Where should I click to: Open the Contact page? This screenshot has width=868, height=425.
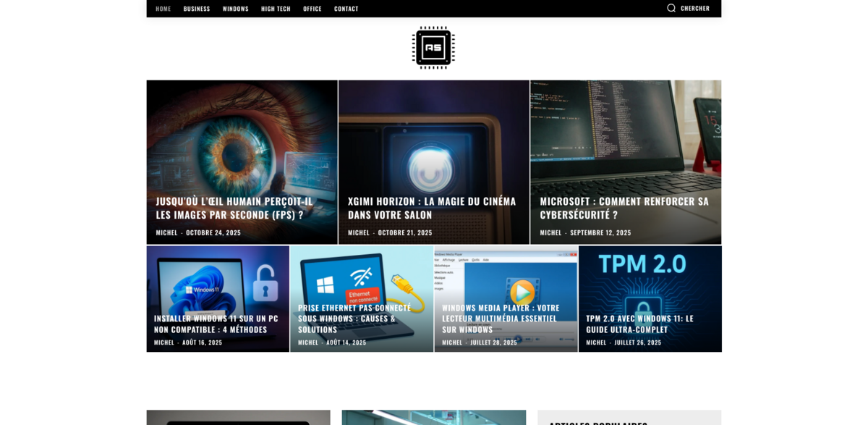(346, 9)
